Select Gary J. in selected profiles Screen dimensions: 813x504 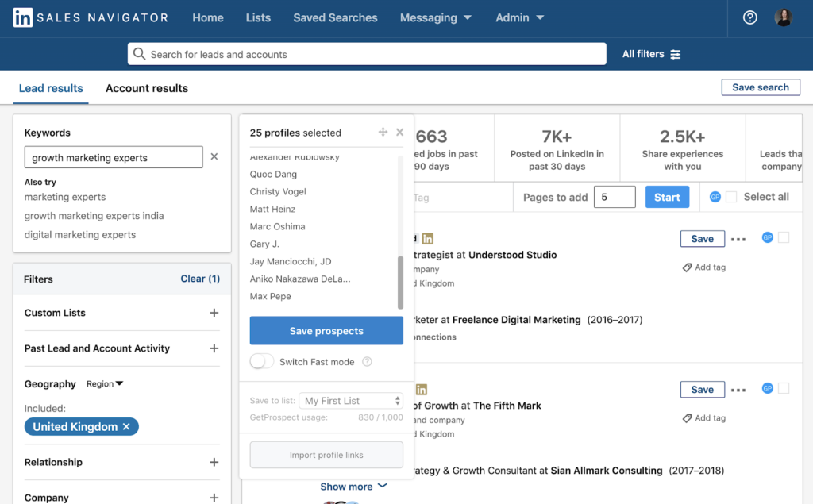(x=264, y=244)
